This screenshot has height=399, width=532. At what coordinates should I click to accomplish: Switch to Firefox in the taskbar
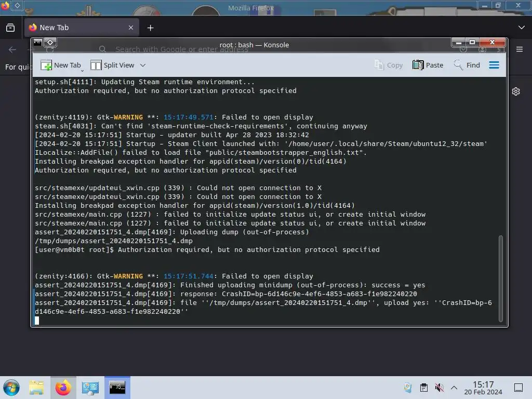point(63,388)
